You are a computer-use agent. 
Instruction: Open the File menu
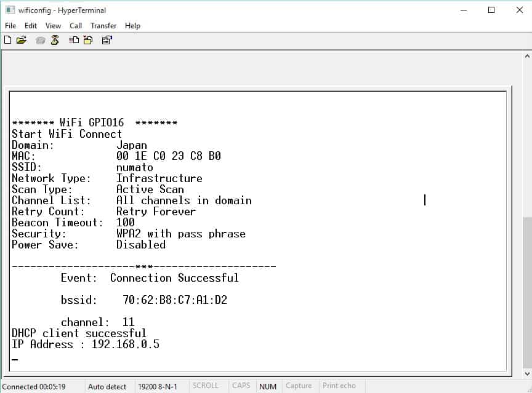(10, 26)
